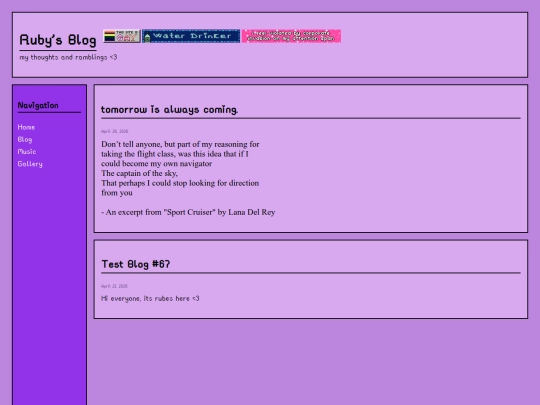Click the Navigation sidebar heading
Viewport: 540px width, 405px height.
38,105
